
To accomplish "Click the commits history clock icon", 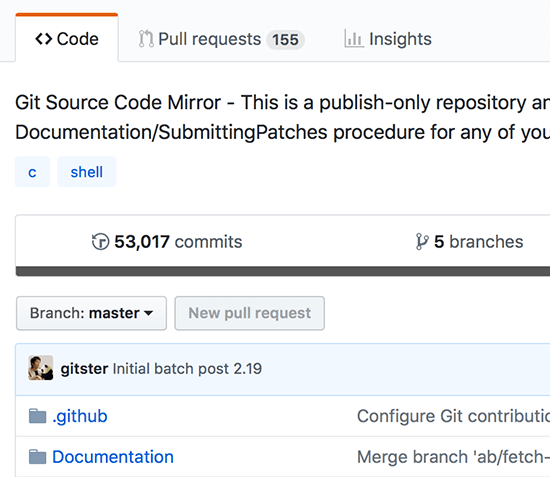I will 101,242.
